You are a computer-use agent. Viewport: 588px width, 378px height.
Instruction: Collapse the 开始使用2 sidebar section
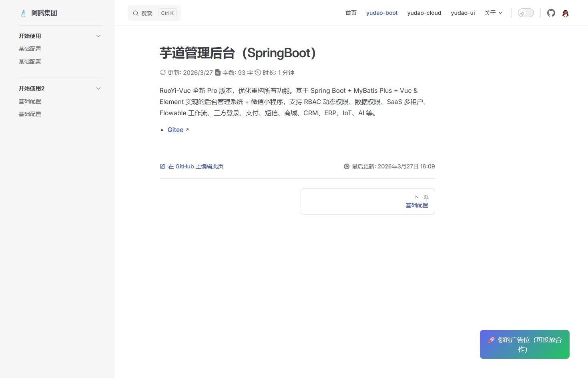(x=98, y=88)
